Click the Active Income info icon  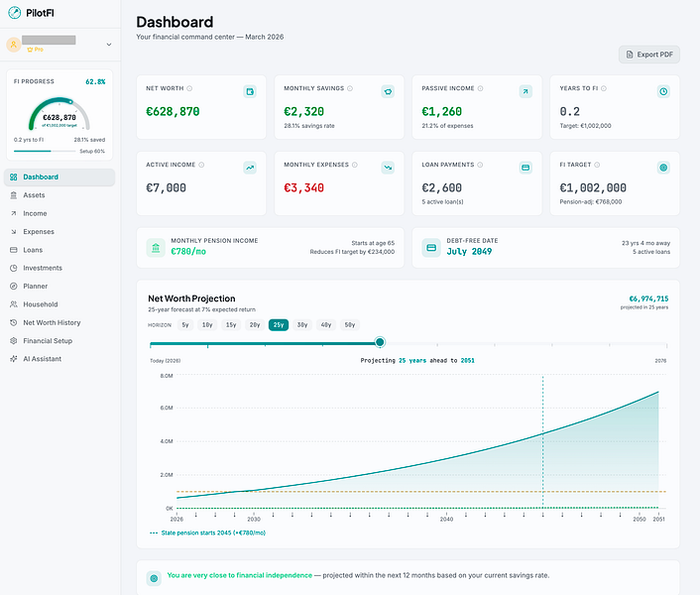click(201, 166)
